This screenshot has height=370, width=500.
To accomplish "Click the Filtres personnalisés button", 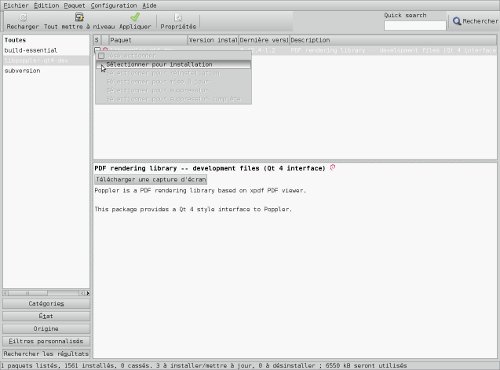I will [46, 341].
